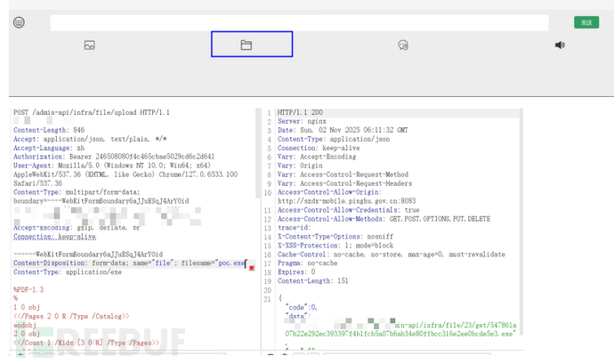Viewport: 614px width, 364px height.
Task: Click the keyboard/emoji icon left of message box
Action: pos(19,22)
